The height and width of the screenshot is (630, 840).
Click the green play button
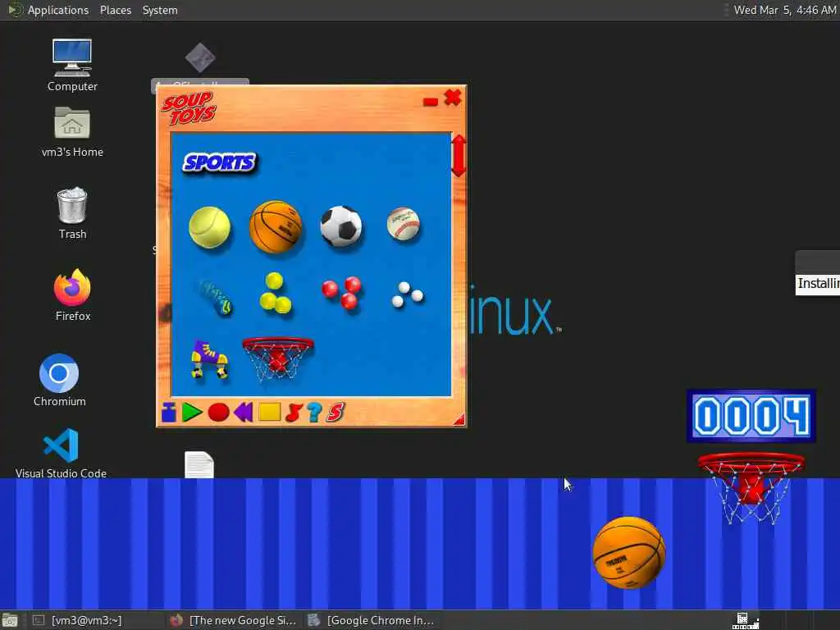coord(191,413)
